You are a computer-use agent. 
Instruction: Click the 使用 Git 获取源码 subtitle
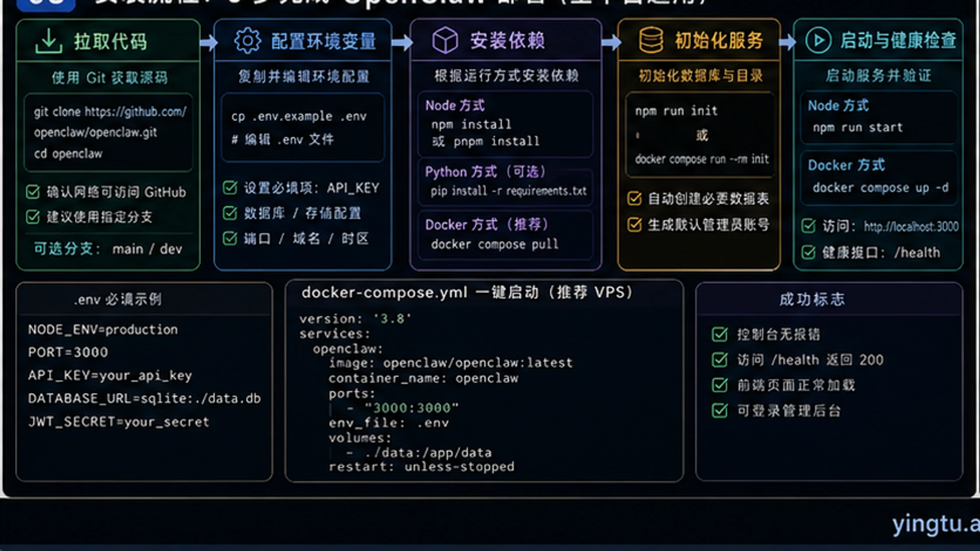pos(109,78)
